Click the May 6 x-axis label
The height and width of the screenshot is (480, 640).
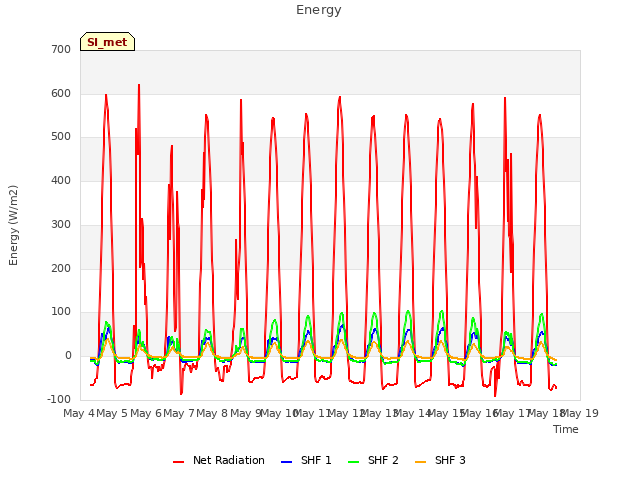146,413
